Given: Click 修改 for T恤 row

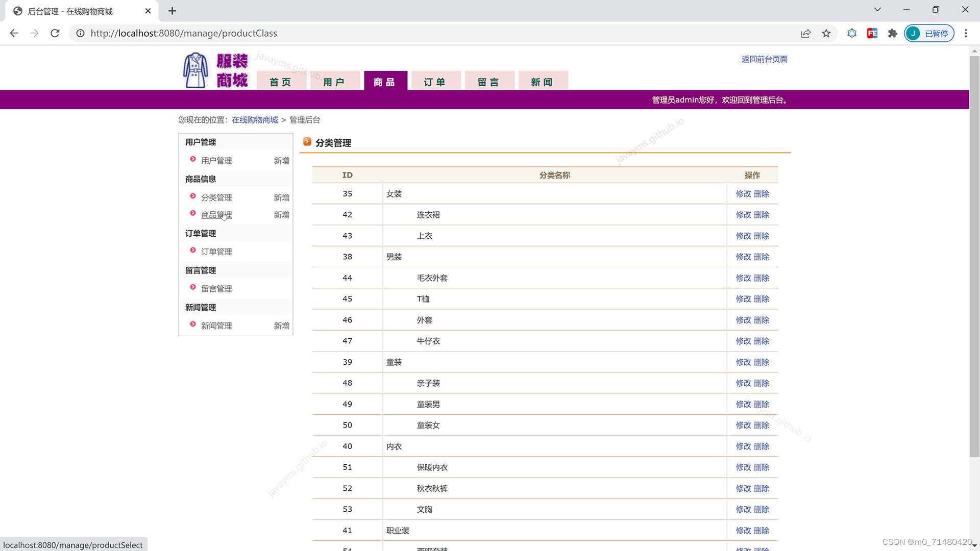Looking at the screenshot, I should (x=743, y=299).
